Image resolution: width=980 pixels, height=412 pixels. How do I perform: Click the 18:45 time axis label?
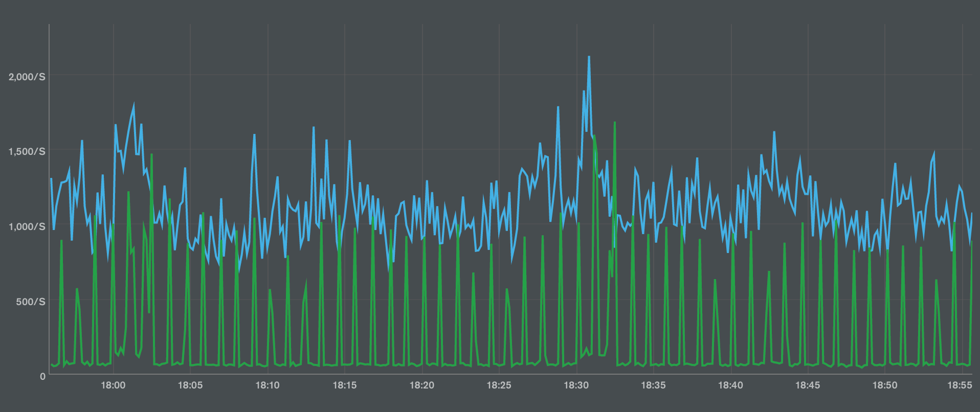(808, 385)
